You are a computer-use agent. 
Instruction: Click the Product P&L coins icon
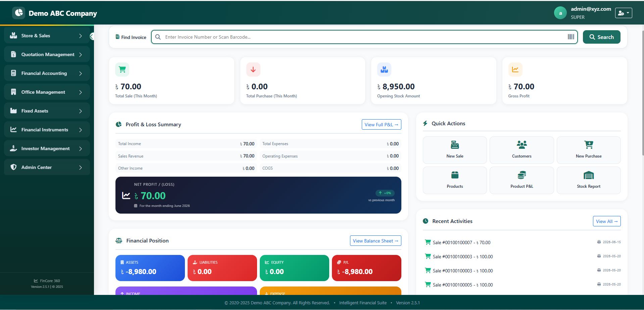(522, 175)
